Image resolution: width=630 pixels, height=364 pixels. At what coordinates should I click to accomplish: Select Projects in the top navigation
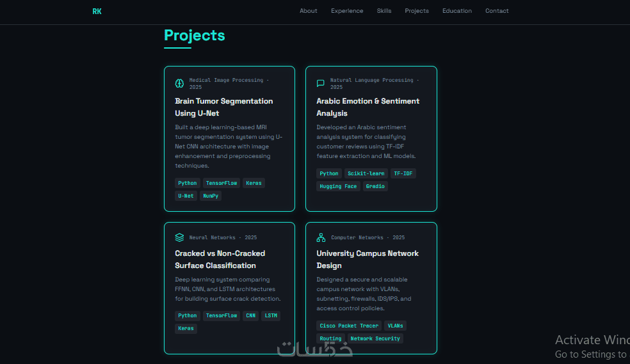pyautogui.click(x=416, y=11)
